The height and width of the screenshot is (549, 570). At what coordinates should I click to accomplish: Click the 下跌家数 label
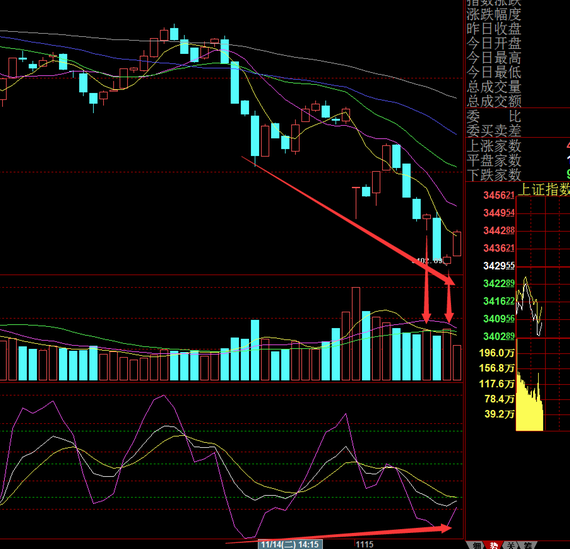(494, 175)
